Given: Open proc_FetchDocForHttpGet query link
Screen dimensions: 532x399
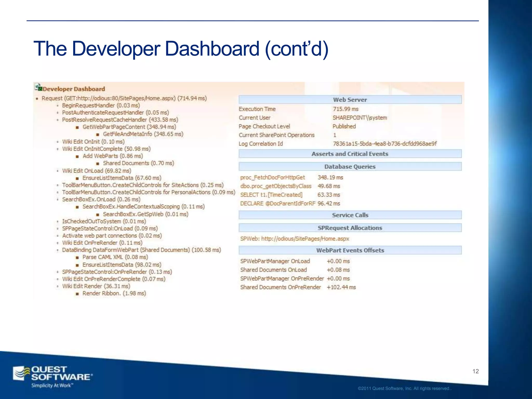Looking at the screenshot, I should click(x=272, y=177).
